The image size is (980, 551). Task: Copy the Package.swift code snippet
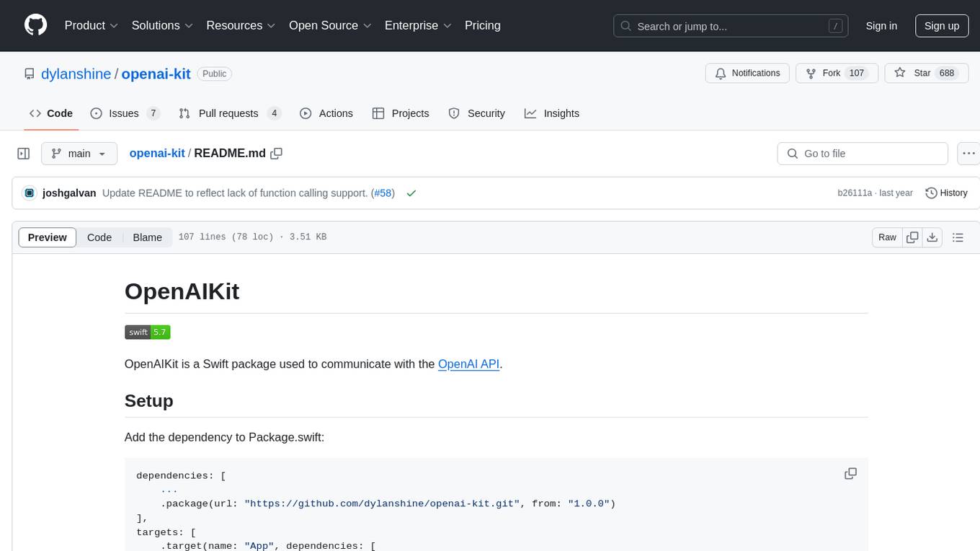click(x=850, y=474)
